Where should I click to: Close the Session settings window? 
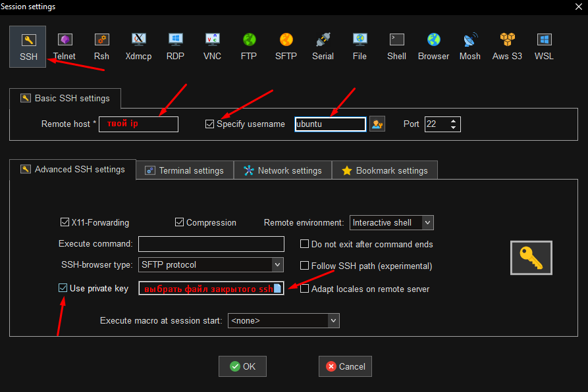point(579,7)
